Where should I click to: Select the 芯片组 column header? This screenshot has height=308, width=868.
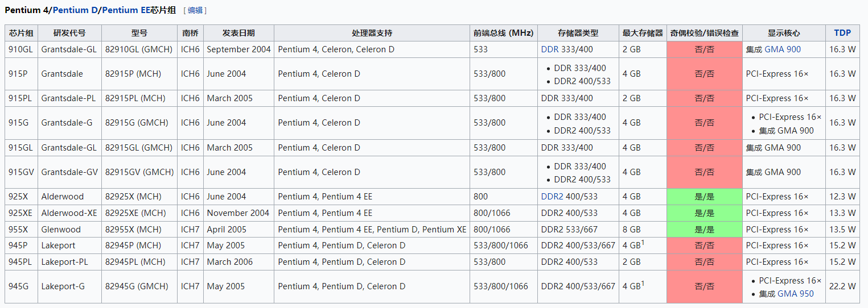(x=21, y=33)
